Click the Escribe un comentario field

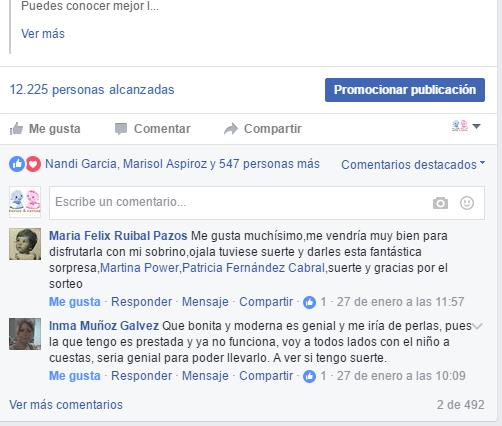click(x=267, y=203)
